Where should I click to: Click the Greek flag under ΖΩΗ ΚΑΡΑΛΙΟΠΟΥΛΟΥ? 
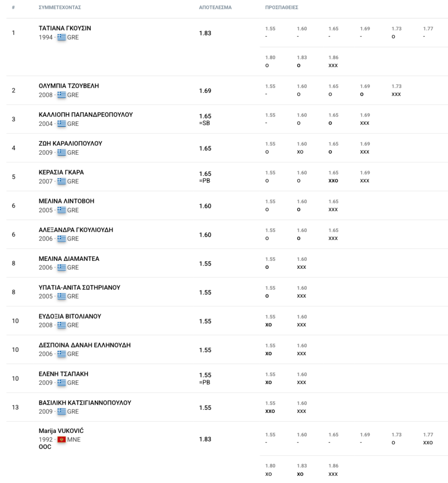(x=61, y=152)
